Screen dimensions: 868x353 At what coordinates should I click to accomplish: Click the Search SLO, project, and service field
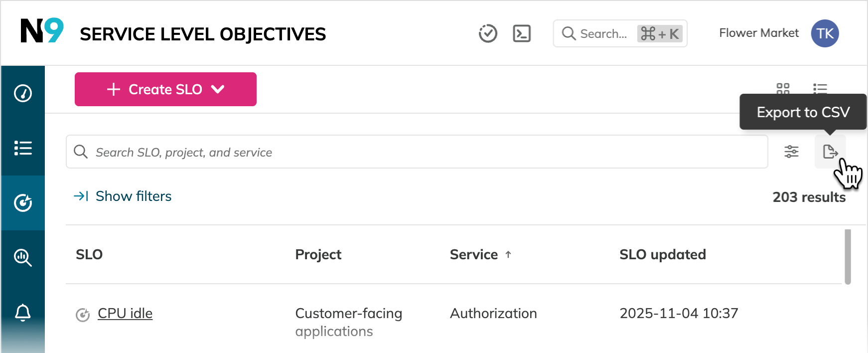click(x=349, y=152)
